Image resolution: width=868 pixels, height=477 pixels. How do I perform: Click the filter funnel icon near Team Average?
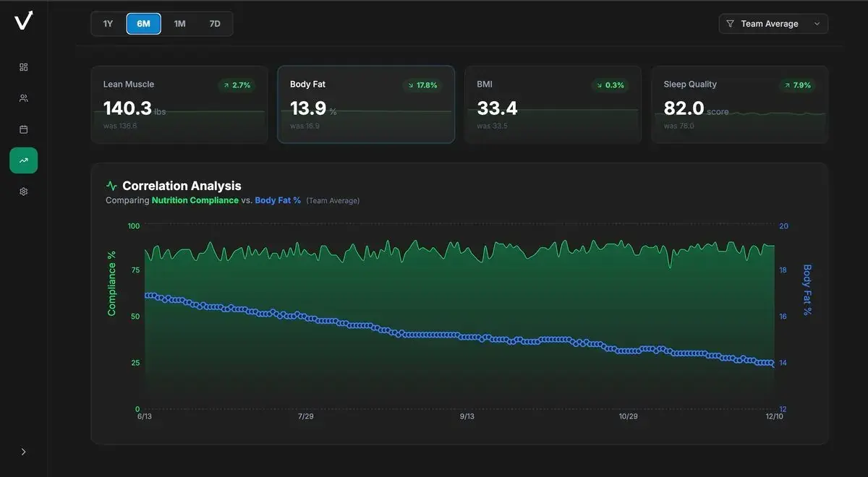(731, 23)
